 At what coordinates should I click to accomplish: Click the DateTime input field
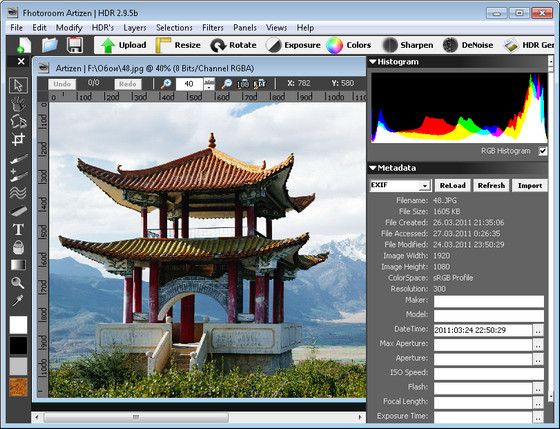pos(483,330)
